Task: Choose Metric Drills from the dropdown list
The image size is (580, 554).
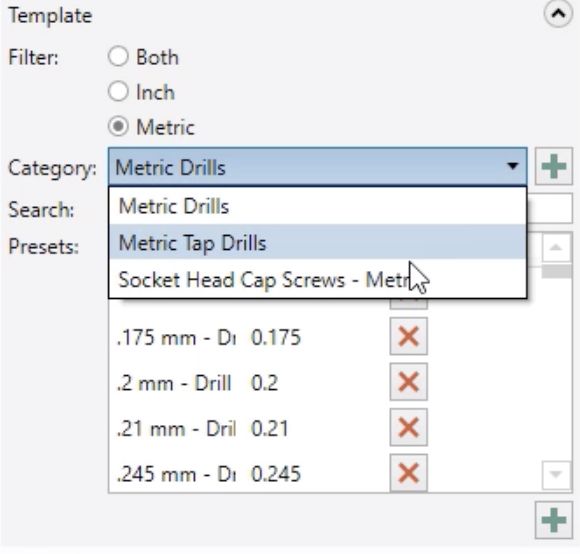Action: click(x=317, y=206)
